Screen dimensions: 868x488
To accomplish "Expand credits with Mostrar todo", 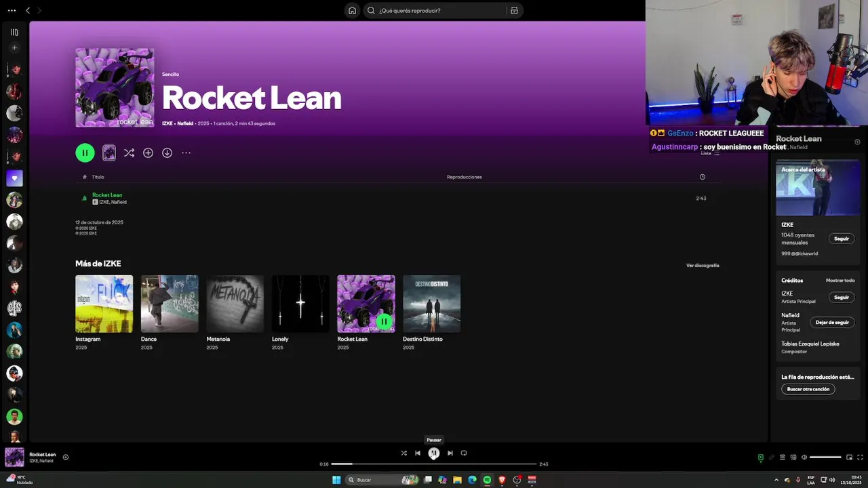I will coord(840,280).
